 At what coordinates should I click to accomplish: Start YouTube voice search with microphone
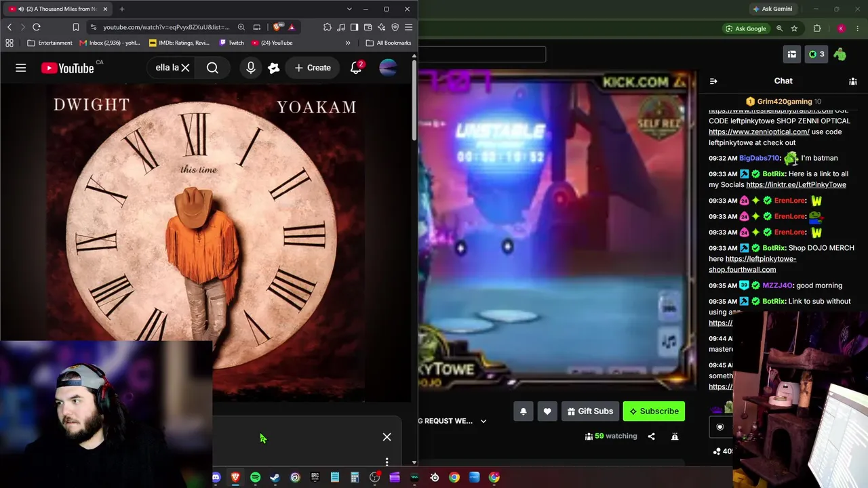coord(251,68)
